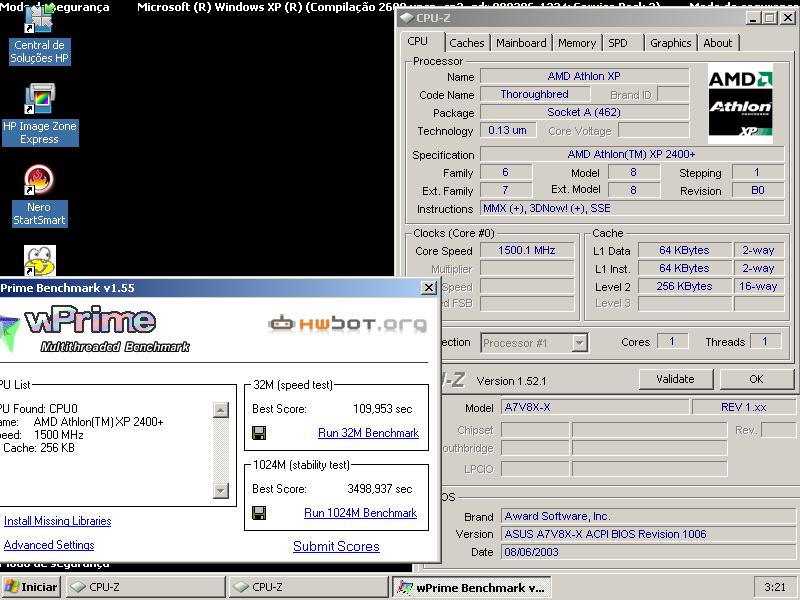Save the 1024M benchmark score with floppy icon
This screenshot has height=600, width=800.
click(259, 513)
